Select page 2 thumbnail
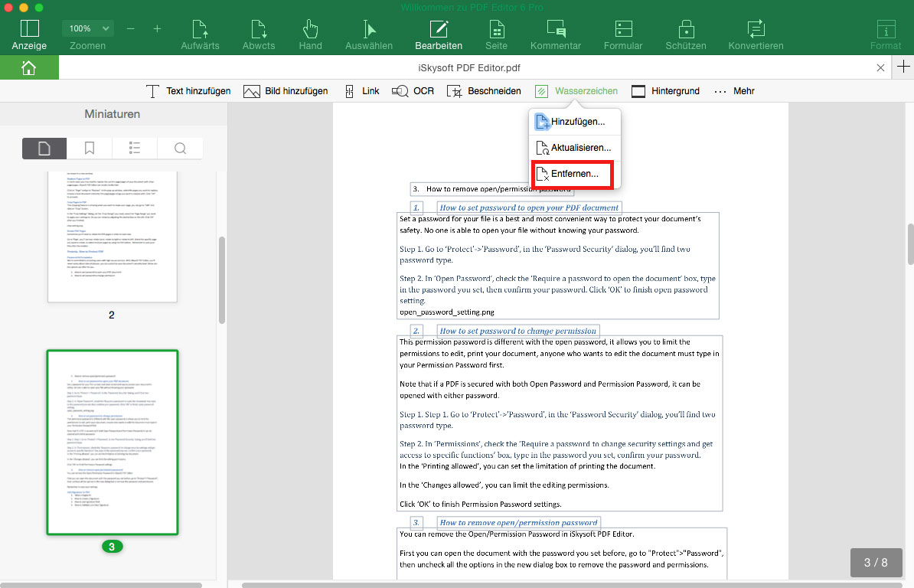The image size is (914, 588). click(112, 237)
